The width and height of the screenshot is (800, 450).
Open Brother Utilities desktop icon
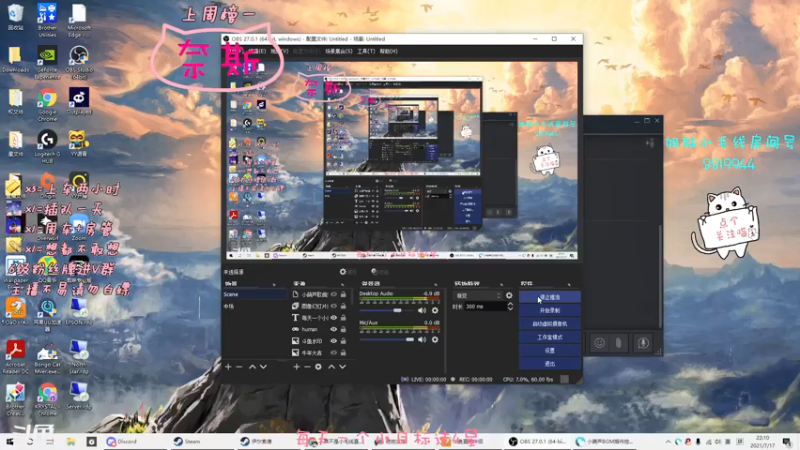pos(47,19)
